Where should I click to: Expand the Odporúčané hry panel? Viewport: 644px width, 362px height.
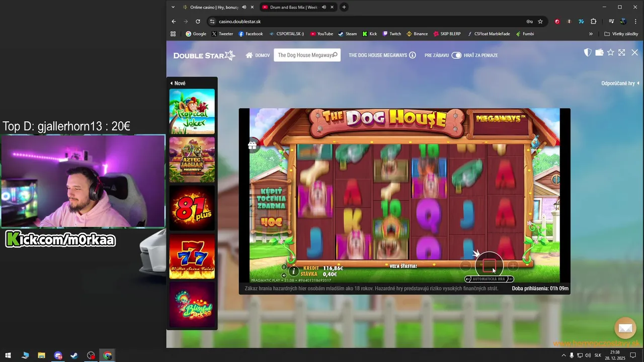tap(620, 83)
